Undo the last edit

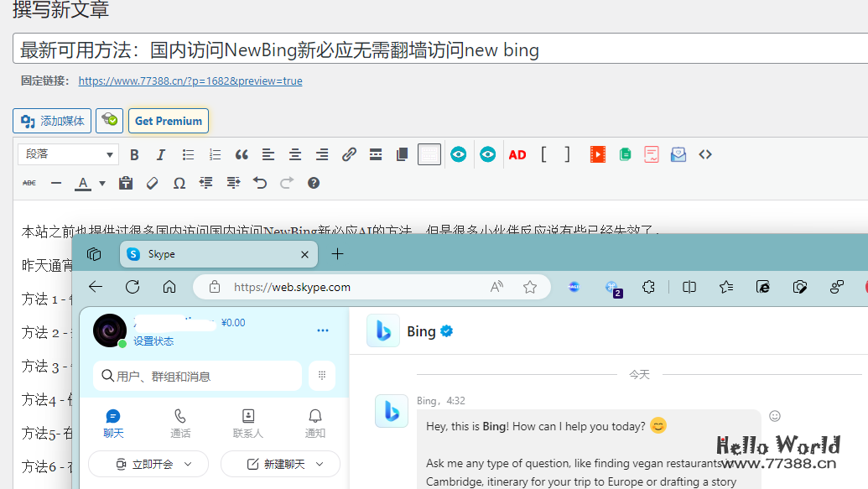[x=260, y=183]
